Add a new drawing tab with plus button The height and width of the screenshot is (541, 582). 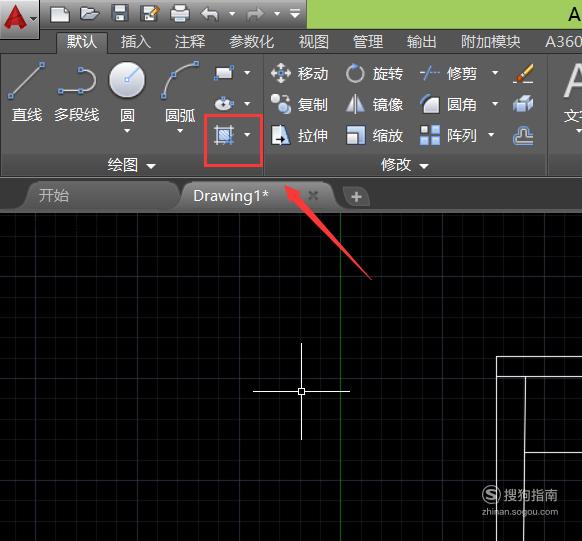(x=356, y=197)
